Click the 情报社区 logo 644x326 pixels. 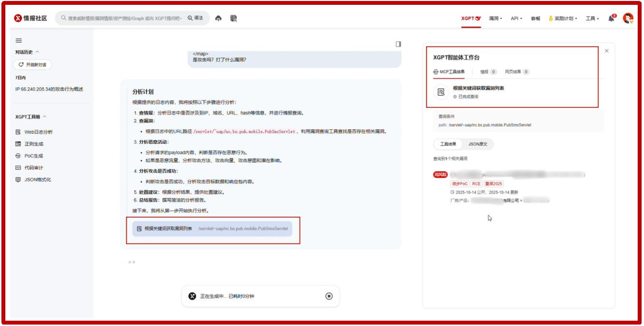(31, 18)
